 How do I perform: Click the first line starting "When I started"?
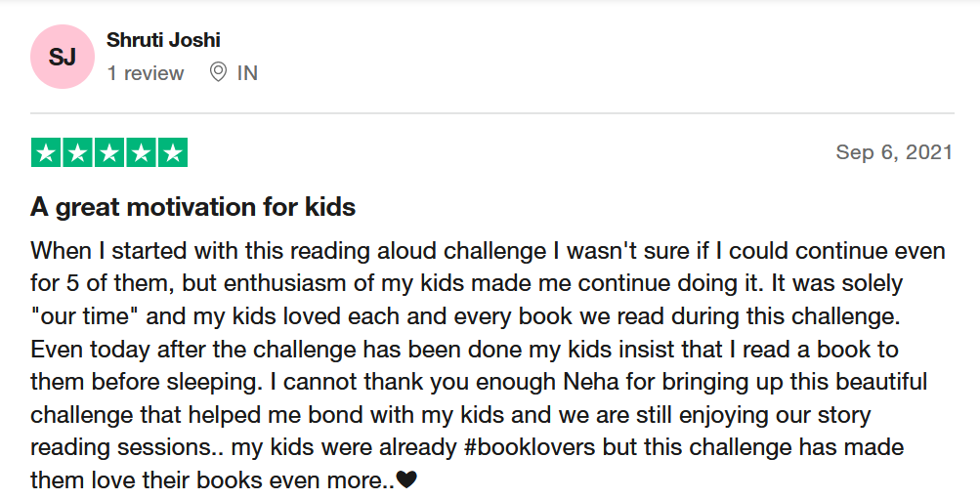489,251
